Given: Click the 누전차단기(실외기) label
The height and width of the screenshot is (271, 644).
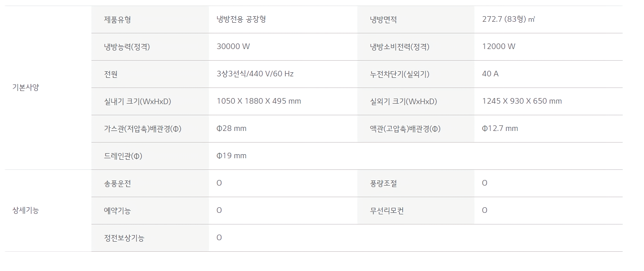Looking at the screenshot, I should coord(400,74).
